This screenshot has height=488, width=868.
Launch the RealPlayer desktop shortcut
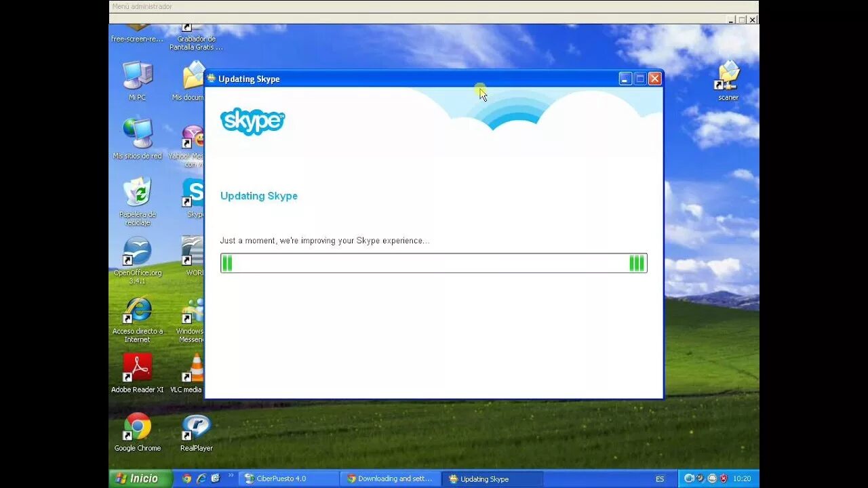point(196,431)
